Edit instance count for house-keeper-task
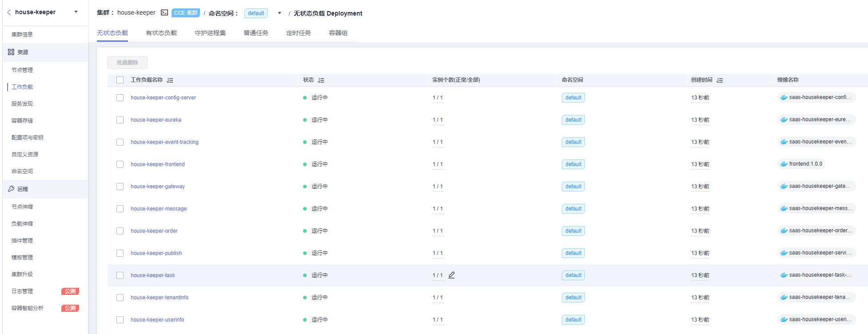 452,275
